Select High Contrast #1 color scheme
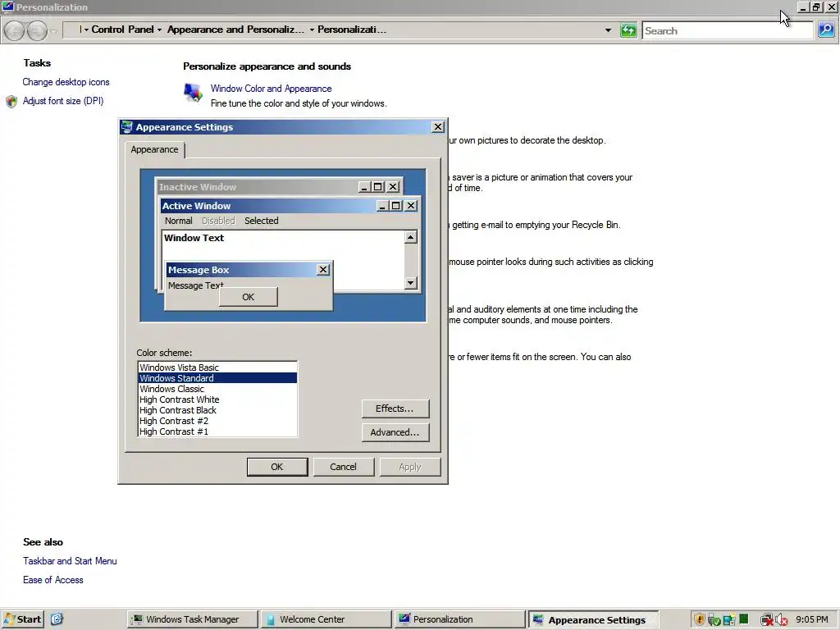 tap(217, 431)
